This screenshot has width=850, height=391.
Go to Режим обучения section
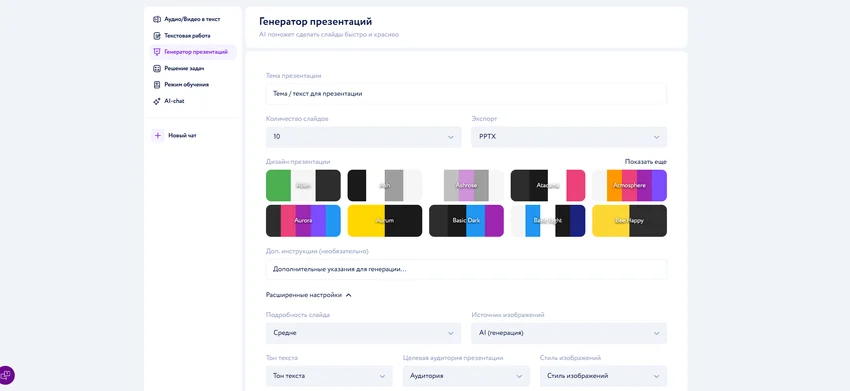(186, 85)
